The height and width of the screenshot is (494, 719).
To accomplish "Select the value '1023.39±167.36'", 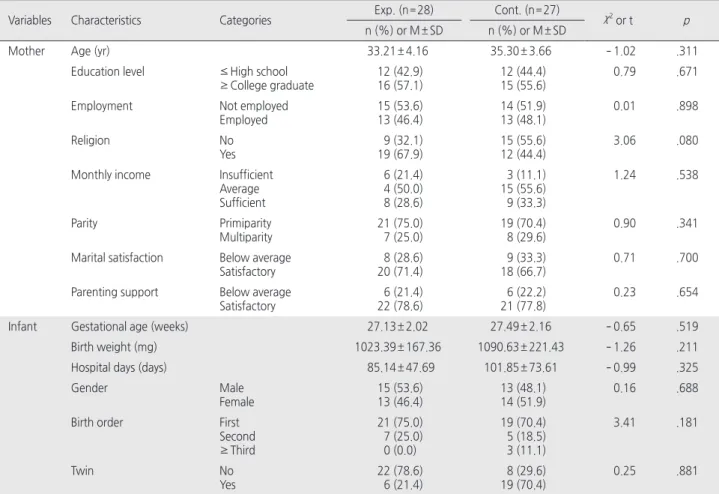I will (398, 347).
